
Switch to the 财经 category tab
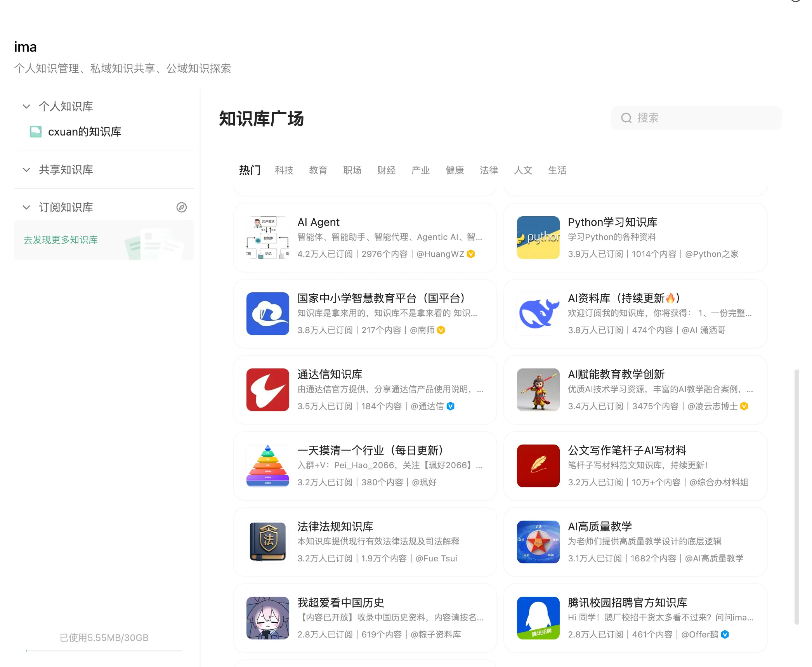(x=387, y=170)
